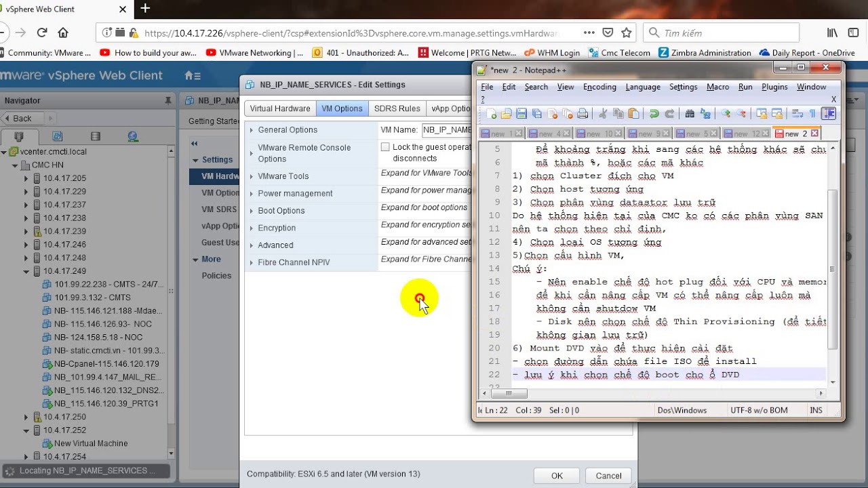Open Notepad++ Plugins menu

point(774,87)
